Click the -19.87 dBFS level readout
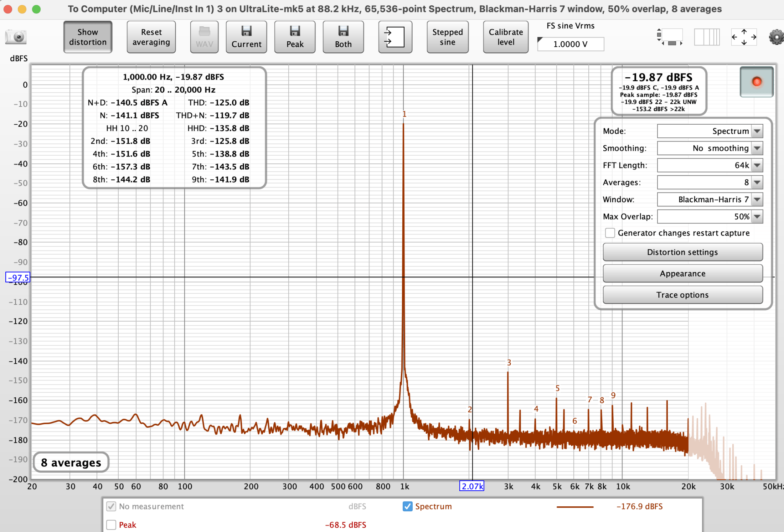Screen dimensions: 784x532 point(658,77)
